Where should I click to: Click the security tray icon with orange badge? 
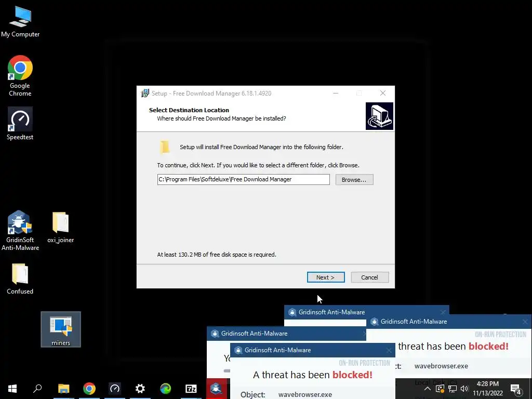pos(440,389)
